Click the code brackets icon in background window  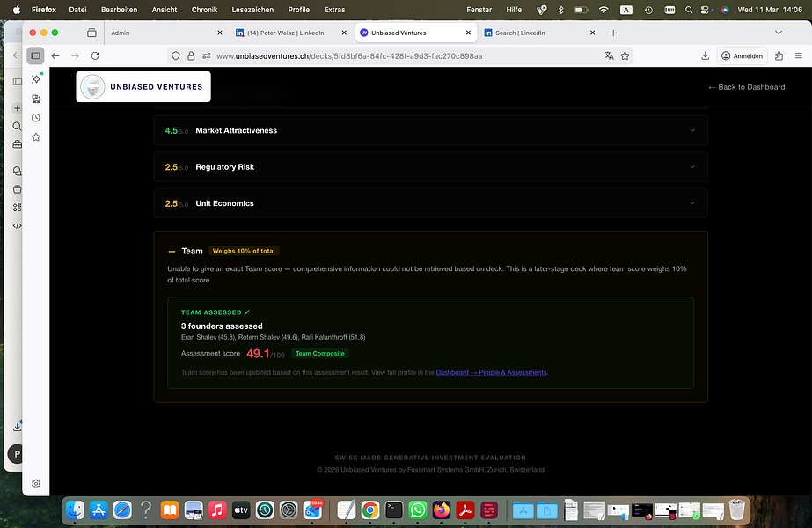[17, 225]
